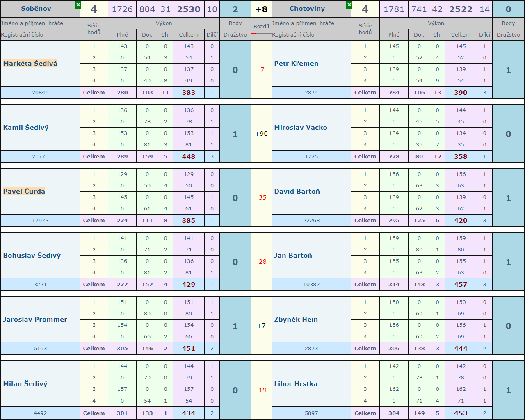
Task: Select Chotoviny team total 2522
Action: pos(461,9)
